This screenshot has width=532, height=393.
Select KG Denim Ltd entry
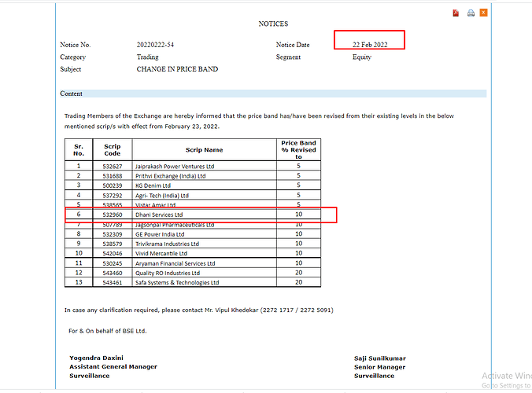coord(153,185)
